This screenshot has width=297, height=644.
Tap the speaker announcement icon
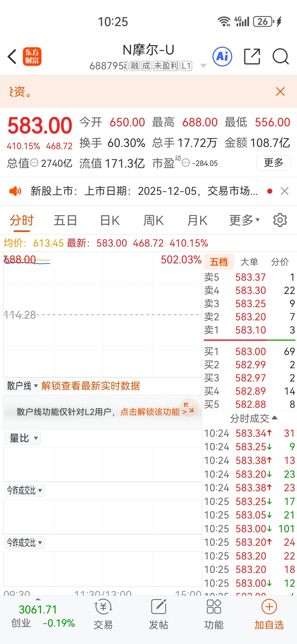15,191
